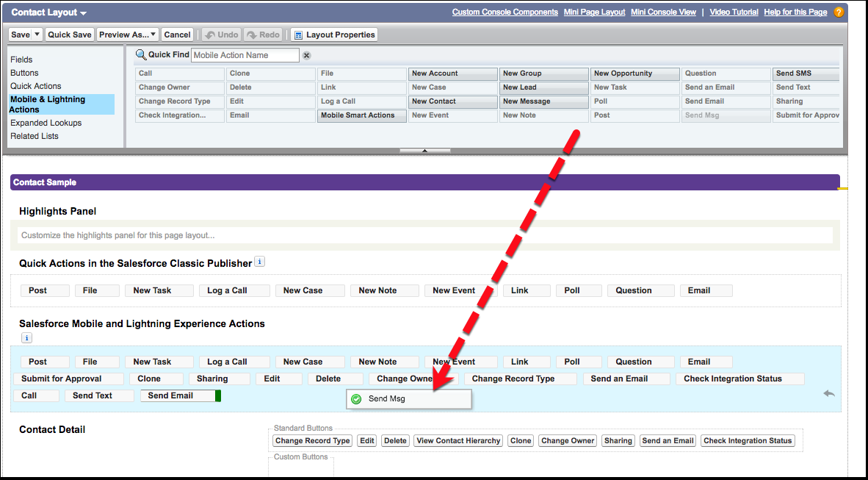Click info icon beside Salesforce Classic Publisher heading
The height and width of the screenshot is (480, 868).
pos(259,262)
